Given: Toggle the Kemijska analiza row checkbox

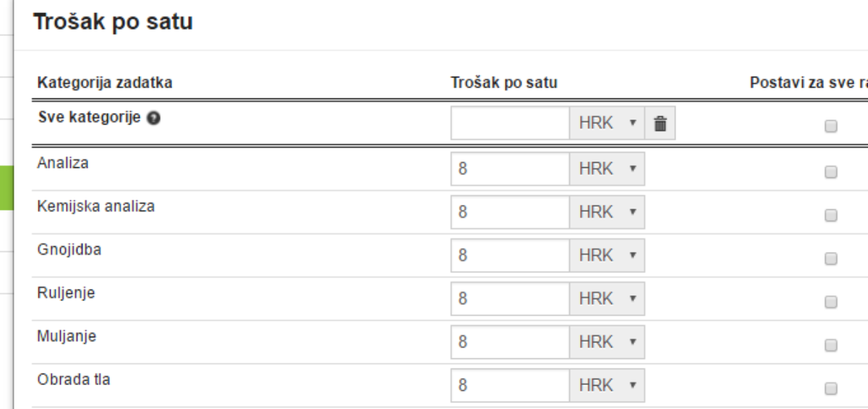Looking at the screenshot, I should click(x=830, y=215).
